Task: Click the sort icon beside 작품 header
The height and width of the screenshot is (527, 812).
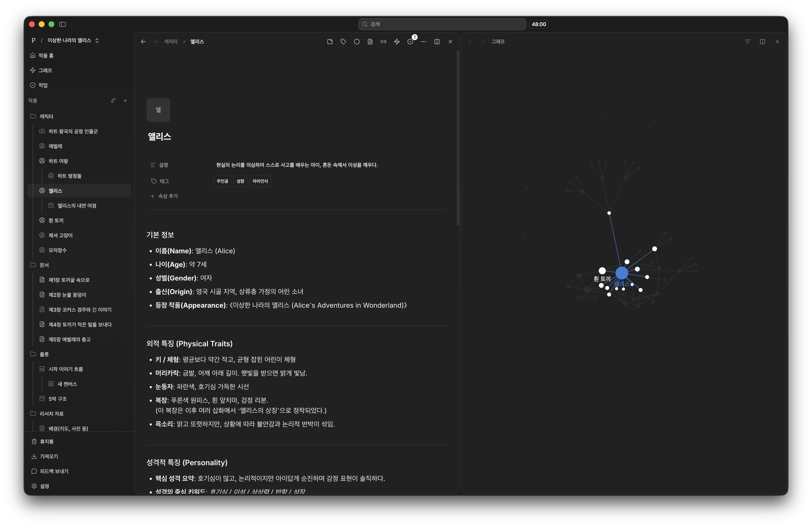Action: (113, 101)
